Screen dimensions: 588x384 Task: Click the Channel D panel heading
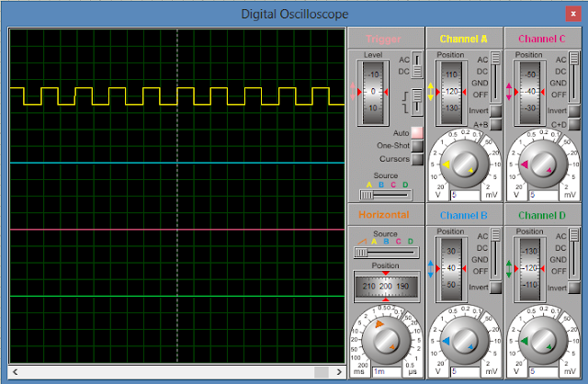pyautogui.click(x=541, y=215)
